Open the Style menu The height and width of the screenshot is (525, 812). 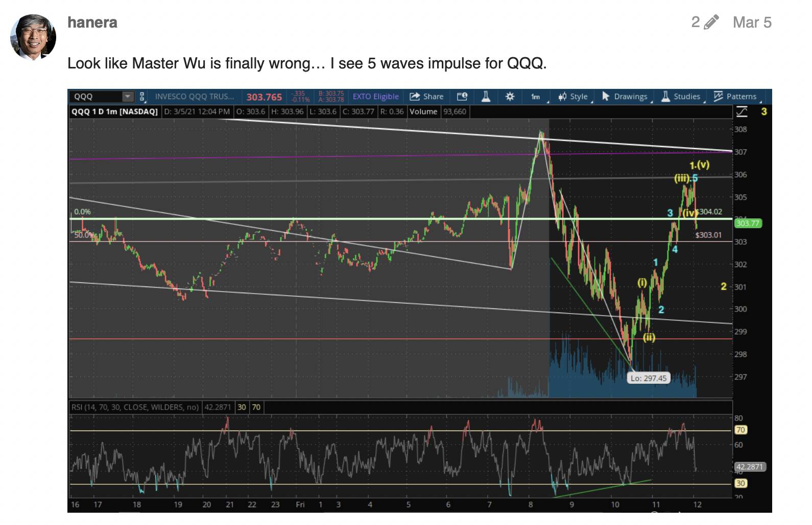[574, 97]
